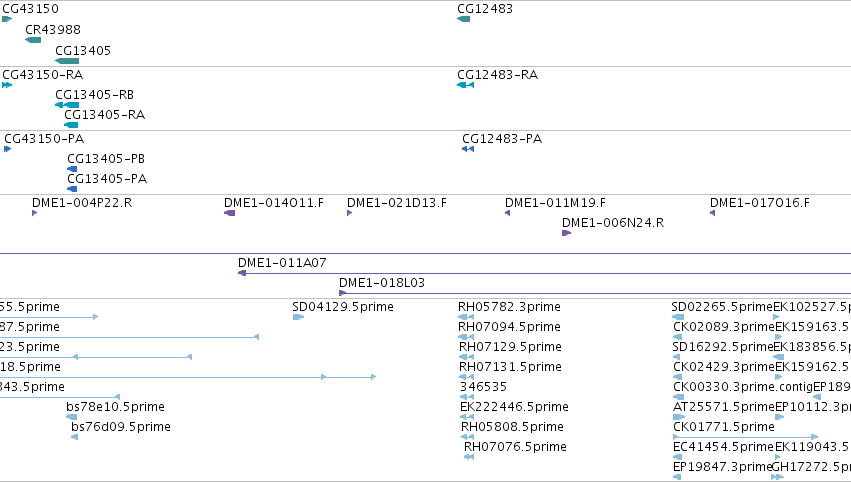Select the bs78e10.5prime EST arrow

[72, 417]
